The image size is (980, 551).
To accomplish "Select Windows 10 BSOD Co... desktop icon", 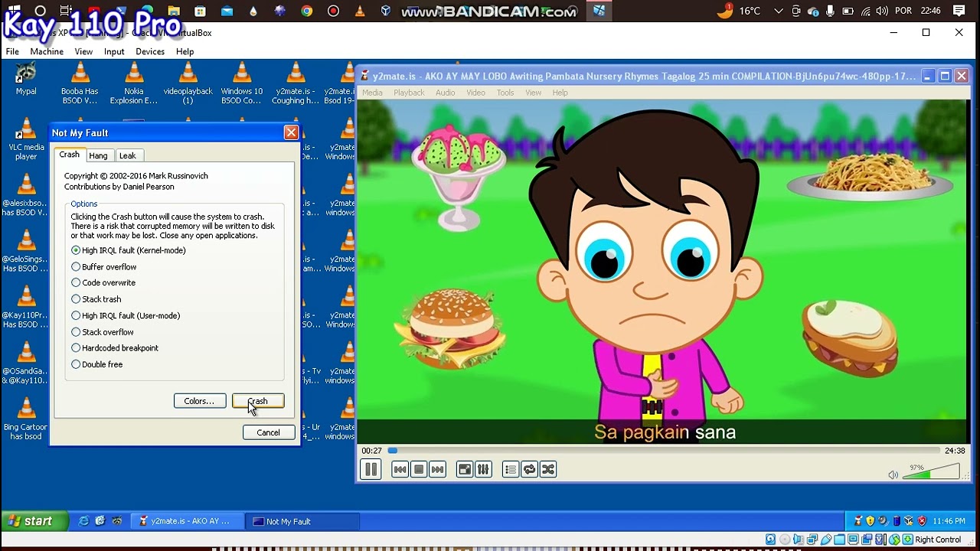I will (242, 83).
